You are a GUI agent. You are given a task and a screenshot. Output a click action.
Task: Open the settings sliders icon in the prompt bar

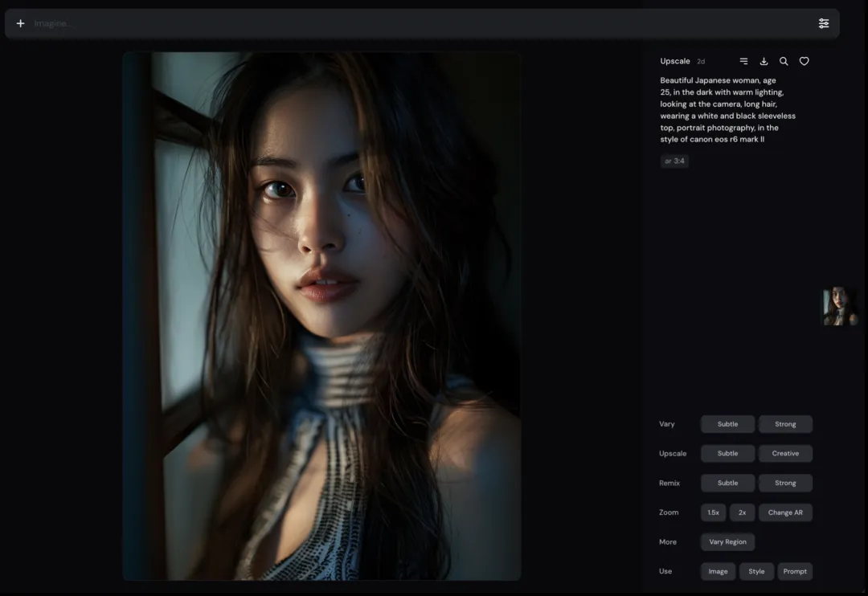[x=824, y=23]
